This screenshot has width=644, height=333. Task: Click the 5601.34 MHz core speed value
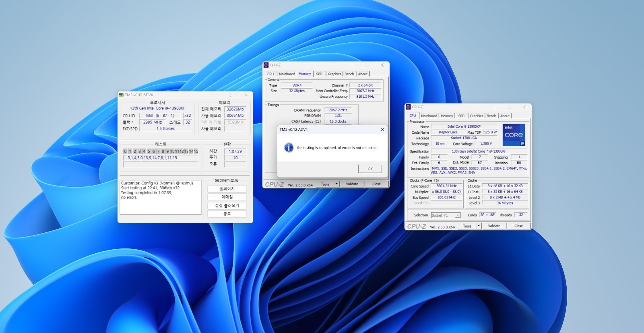click(x=447, y=186)
